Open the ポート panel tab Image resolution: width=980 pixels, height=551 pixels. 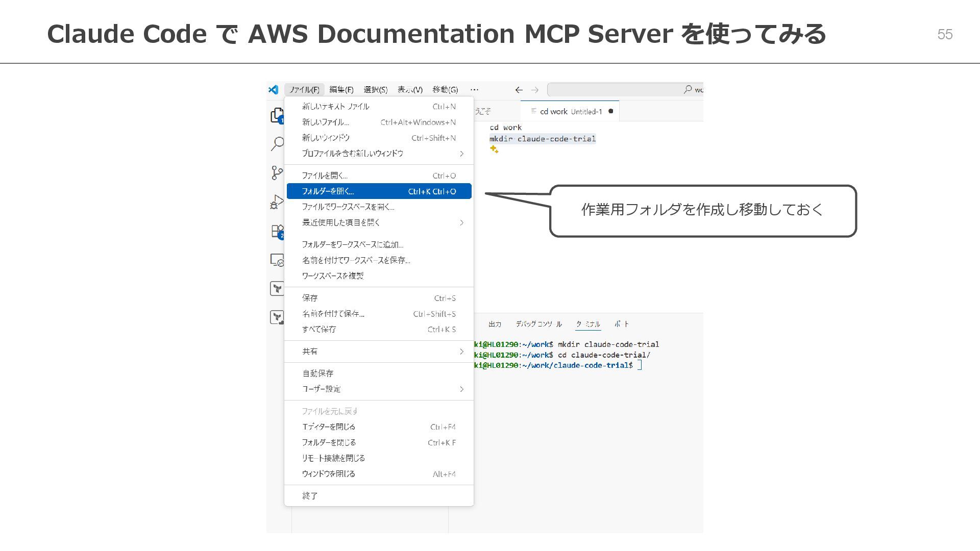pyautogui.click(x=622, y=324)
